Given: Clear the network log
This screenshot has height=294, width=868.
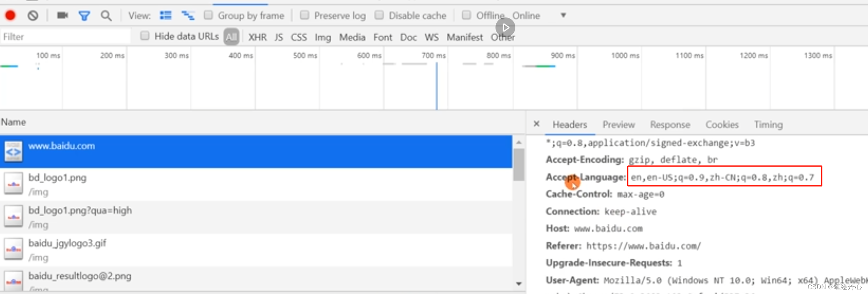Looking at the screenshot, I should [x=33, y=15].
